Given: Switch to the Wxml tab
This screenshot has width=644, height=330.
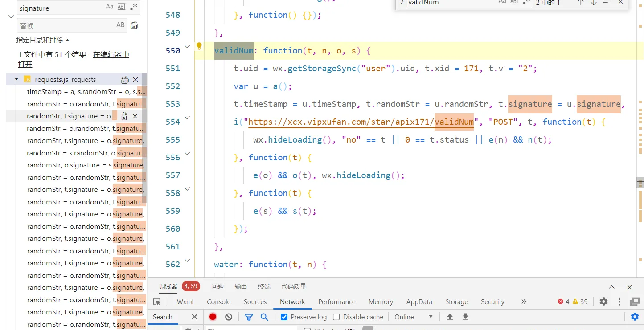Looking at the screenshot, I should coord(185,301).
